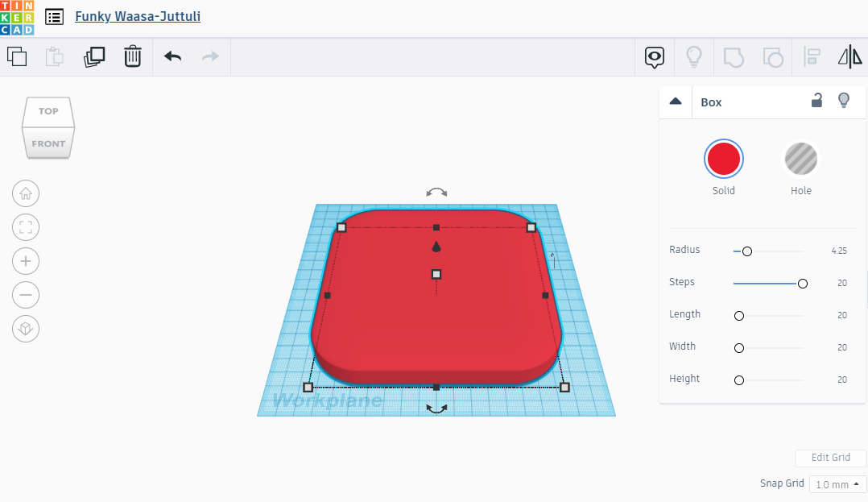Duplicate and repeat the shape
This screenshot has width=868, height=502.
click(x=94, y=56)
